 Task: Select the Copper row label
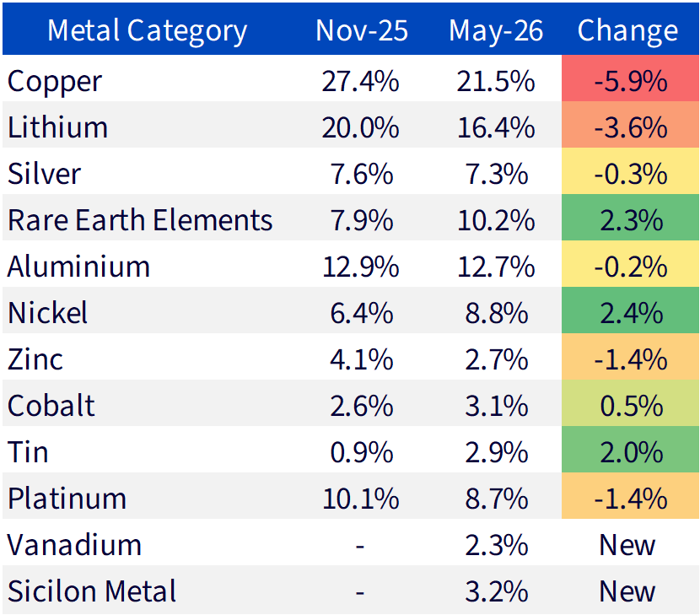click(55, 82)
